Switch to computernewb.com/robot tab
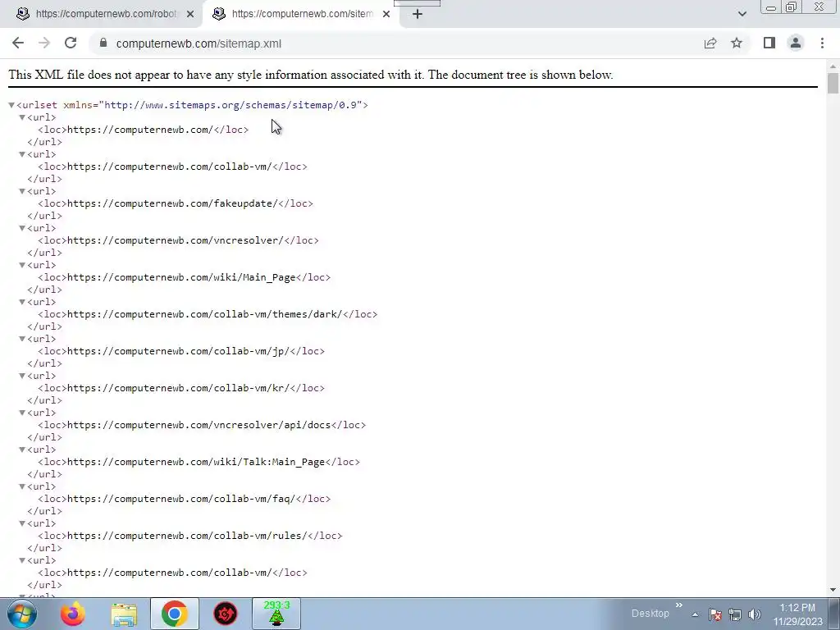 106,14
